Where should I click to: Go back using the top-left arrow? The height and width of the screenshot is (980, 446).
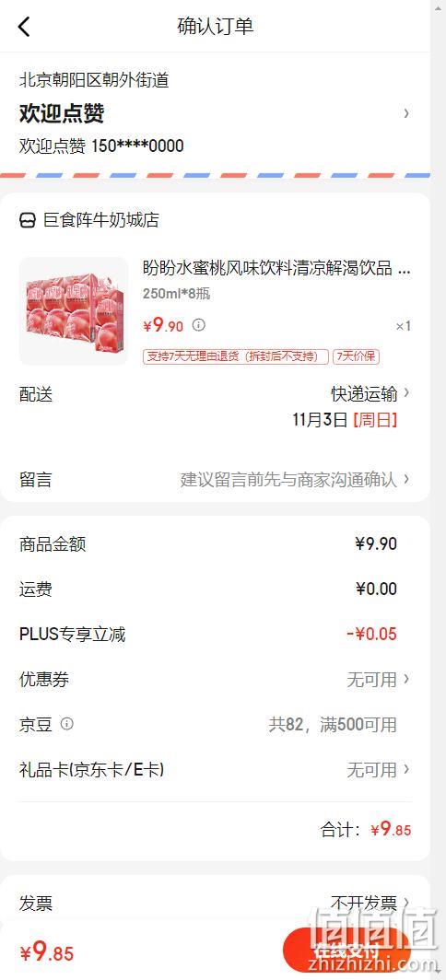tap(24, 27)
